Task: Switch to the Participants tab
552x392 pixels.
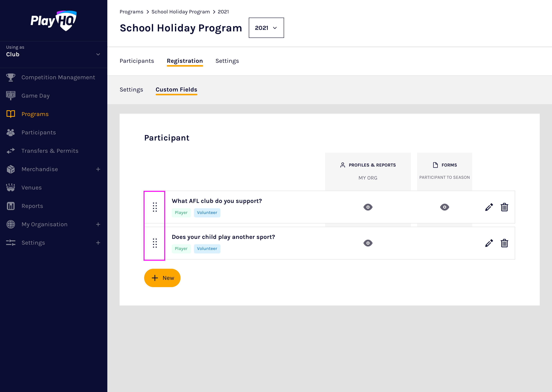Action: click(x=136, y=61)
